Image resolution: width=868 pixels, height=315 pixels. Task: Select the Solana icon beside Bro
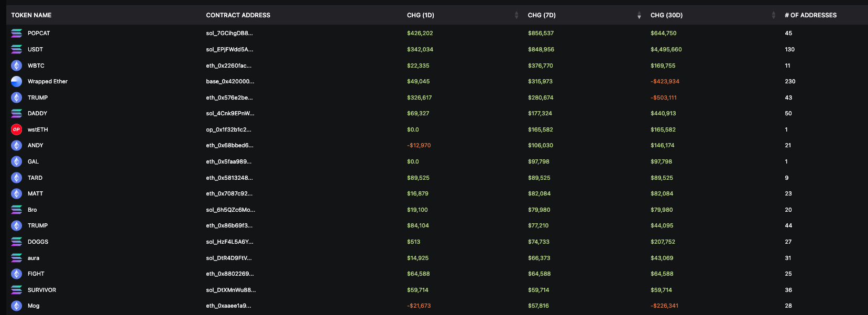pos(17,210)
